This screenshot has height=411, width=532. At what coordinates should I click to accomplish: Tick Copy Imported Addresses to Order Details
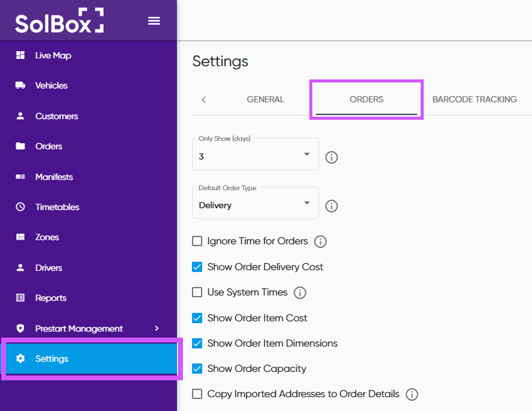[x=197, y=394]
